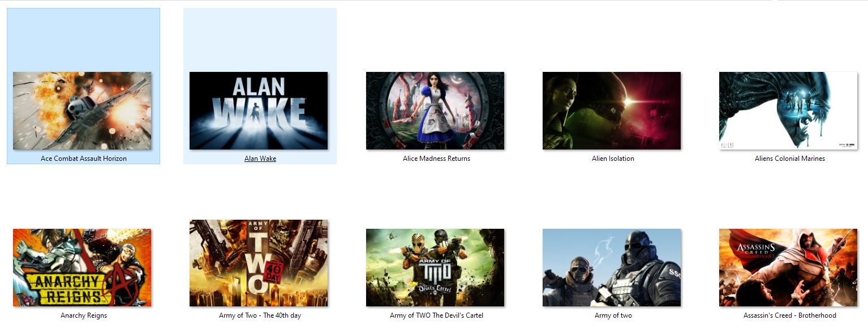Image resolution: width=868 pixels, height=333 pixels.
Task: Select the Army of two soldiers thumbnail
Action: click(x=612, y=267)
